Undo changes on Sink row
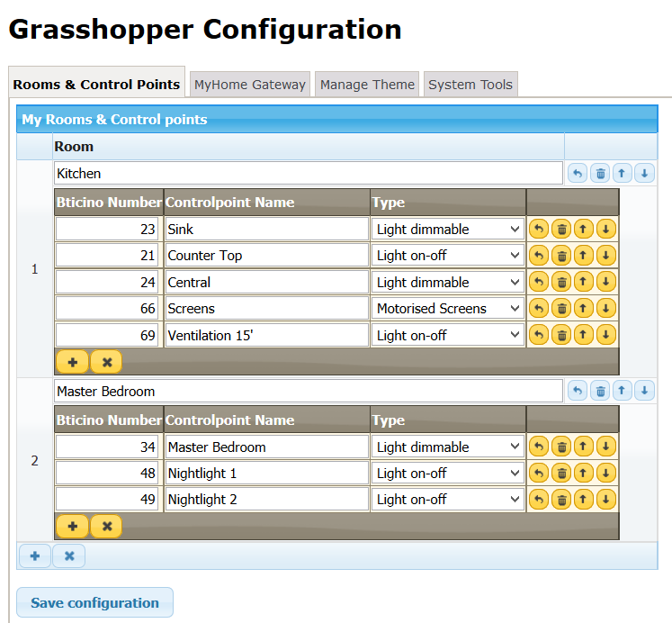 pyautogui.click(x=539, y=229)
